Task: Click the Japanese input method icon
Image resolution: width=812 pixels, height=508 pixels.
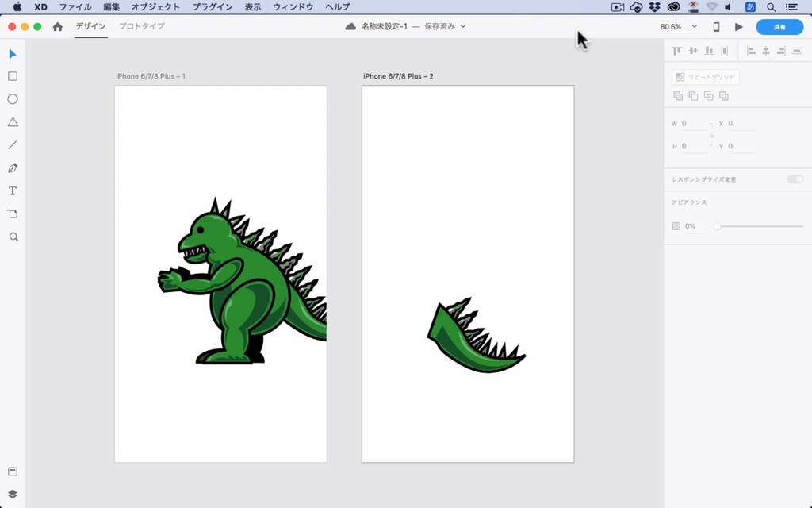Action: pyautogui.click(x=750, y=6)
